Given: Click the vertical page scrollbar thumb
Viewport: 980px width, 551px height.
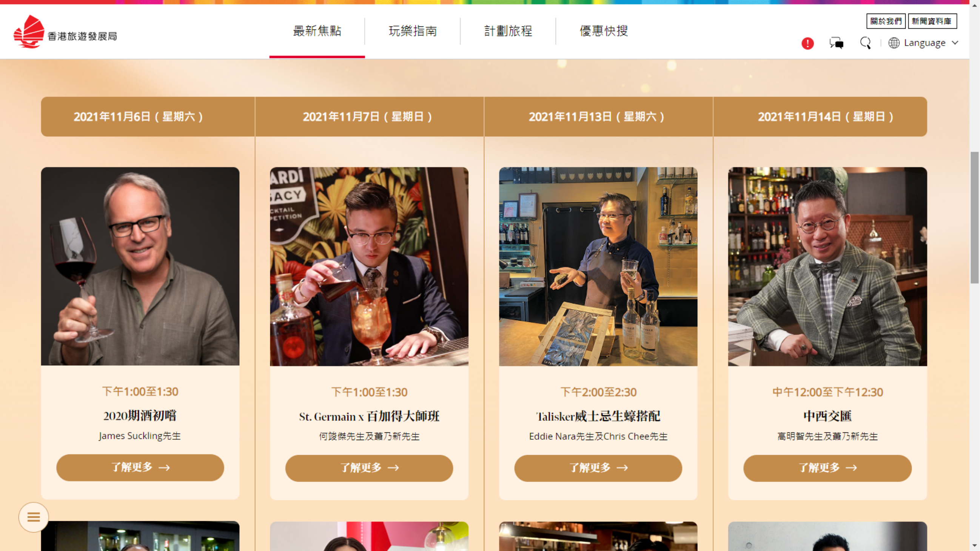Looking at the screenshot, I should click(974, 217).
